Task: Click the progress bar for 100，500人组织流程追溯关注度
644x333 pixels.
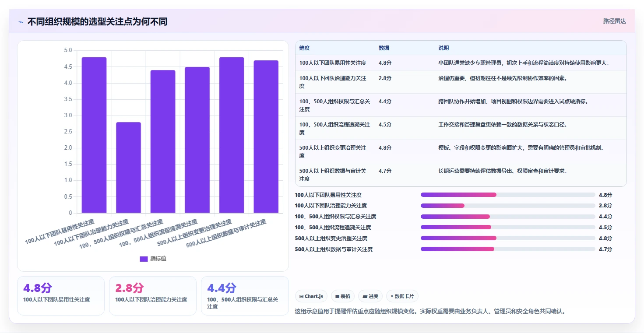Action: [x=508, y=228]
